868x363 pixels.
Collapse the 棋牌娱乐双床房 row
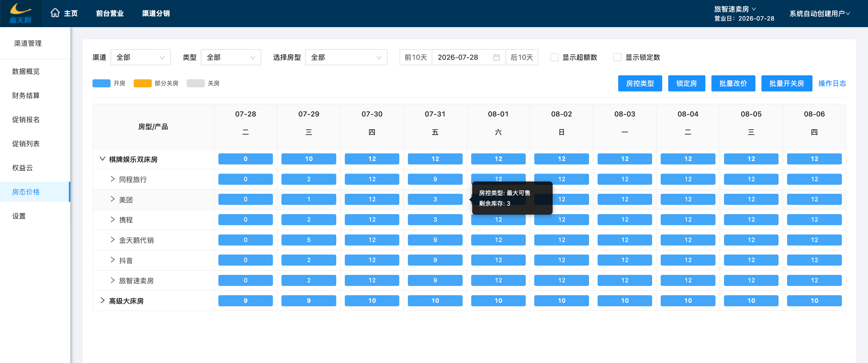[103, 159]
